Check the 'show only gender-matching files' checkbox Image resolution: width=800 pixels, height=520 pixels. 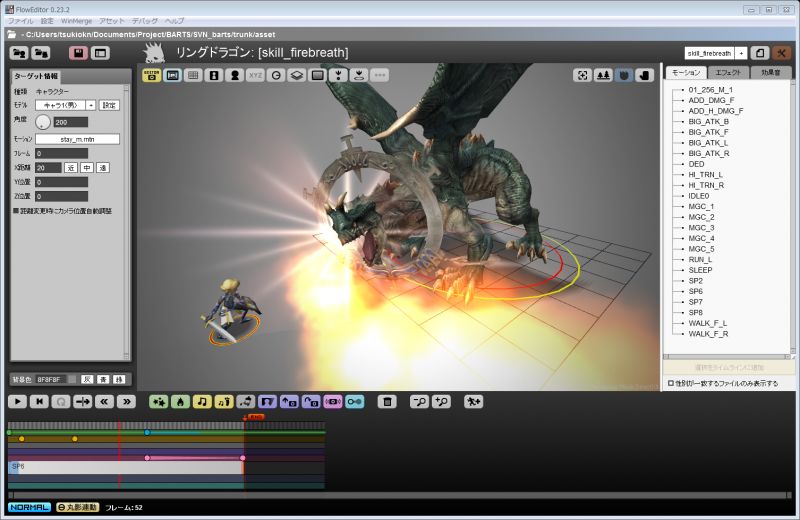pos(671,383)
